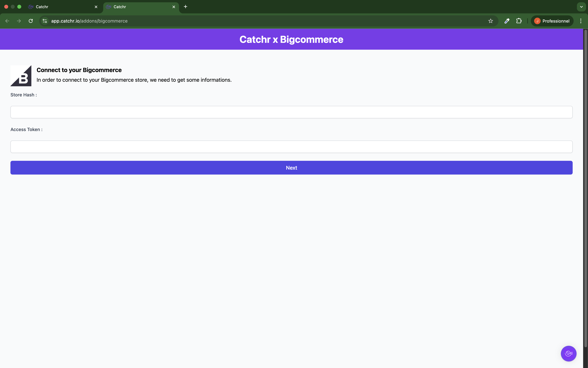
Task: Focus the Access Token input field
Action: point(291,147)
